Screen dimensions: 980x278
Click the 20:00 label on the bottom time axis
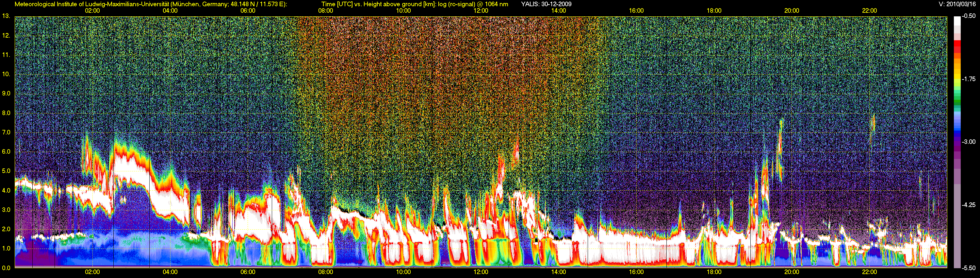(792, 272)
